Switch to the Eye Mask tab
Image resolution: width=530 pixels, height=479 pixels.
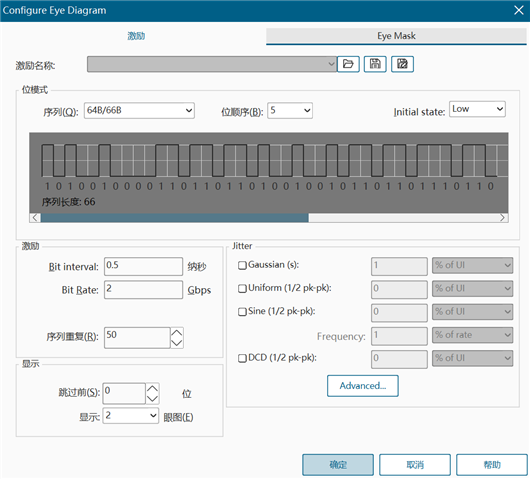pos(396,36)
